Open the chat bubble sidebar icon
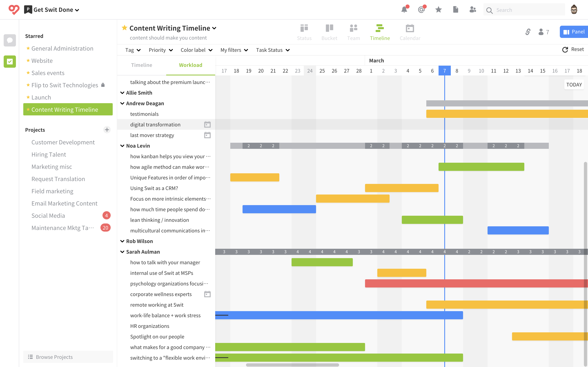This screenshot has width=588, height=367. (10, 40)
